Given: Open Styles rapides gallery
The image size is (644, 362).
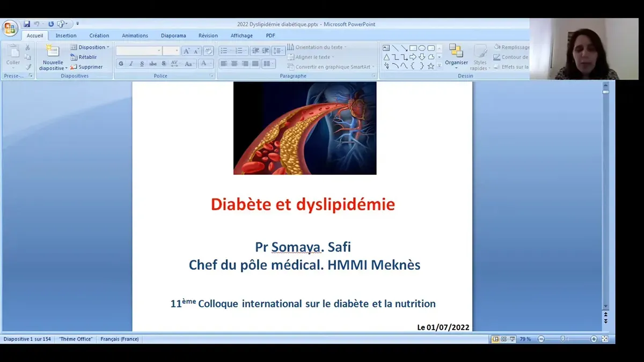Looking at the screenshot, I should click(480, 57).
